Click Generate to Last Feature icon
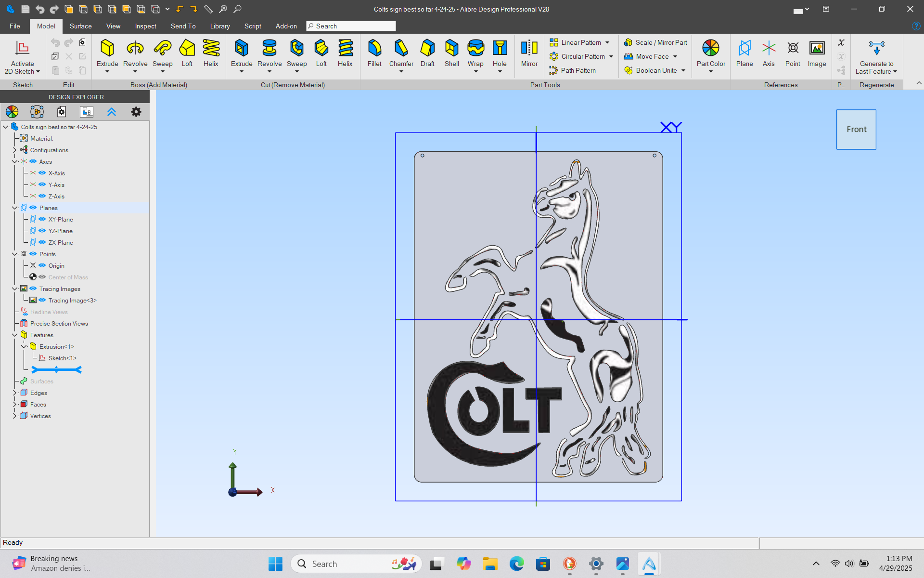Image resolution: width=924 pixels, height=578 pixels. click(x=876, y=48)
